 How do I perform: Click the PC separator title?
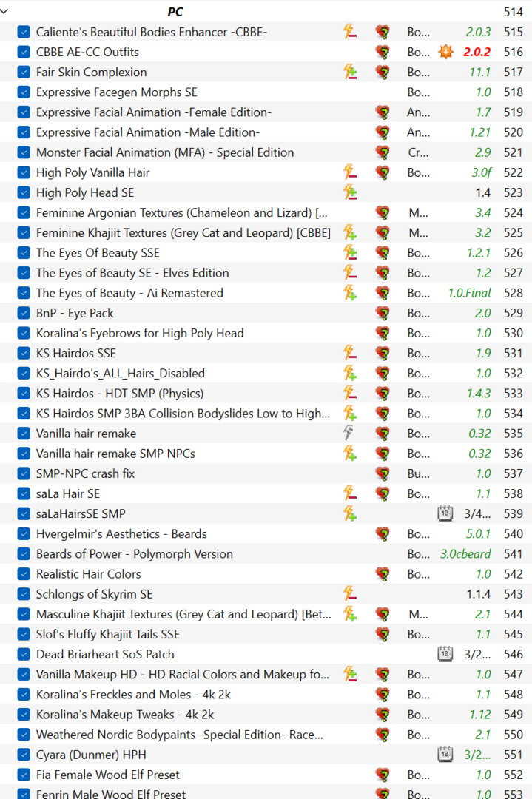175,12
